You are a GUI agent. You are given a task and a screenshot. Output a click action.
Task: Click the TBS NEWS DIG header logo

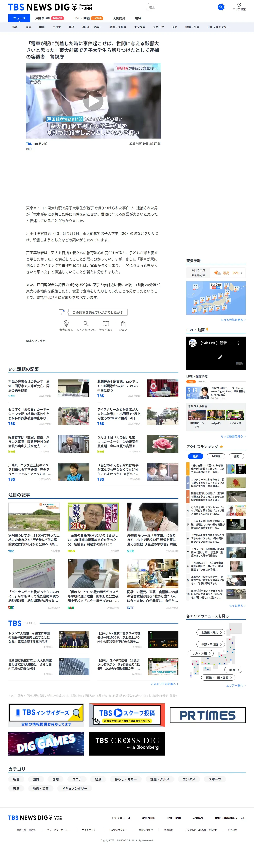tap(50, 7)
